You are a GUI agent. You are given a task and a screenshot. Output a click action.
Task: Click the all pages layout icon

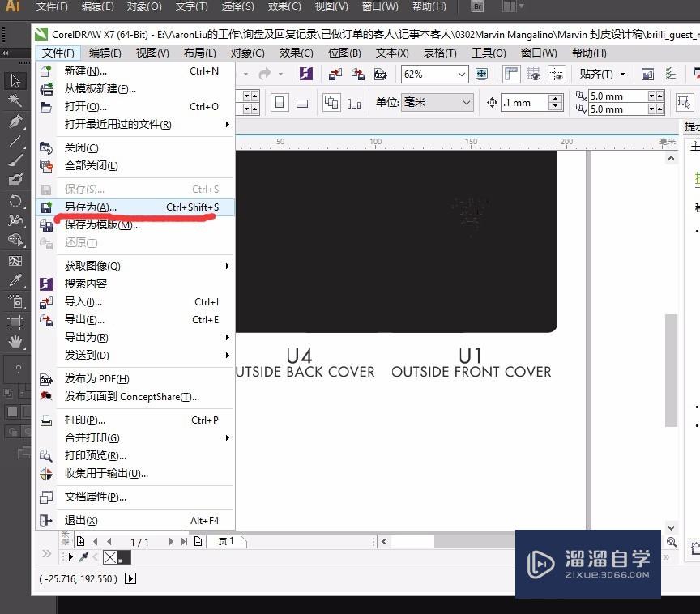[x=331, y=103]
